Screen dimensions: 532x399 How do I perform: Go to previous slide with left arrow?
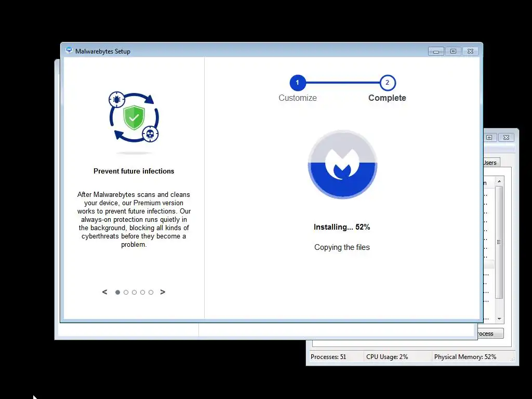point(105,292)
